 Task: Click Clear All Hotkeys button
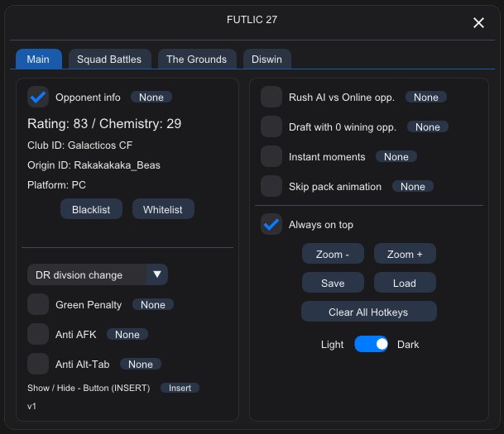(x=368, y=312)
